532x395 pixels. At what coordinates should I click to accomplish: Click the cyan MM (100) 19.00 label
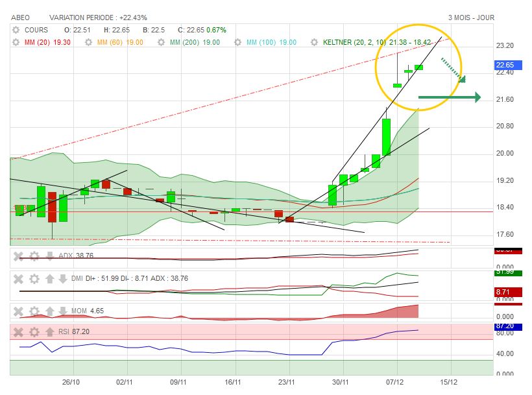[x=271, y=42]
